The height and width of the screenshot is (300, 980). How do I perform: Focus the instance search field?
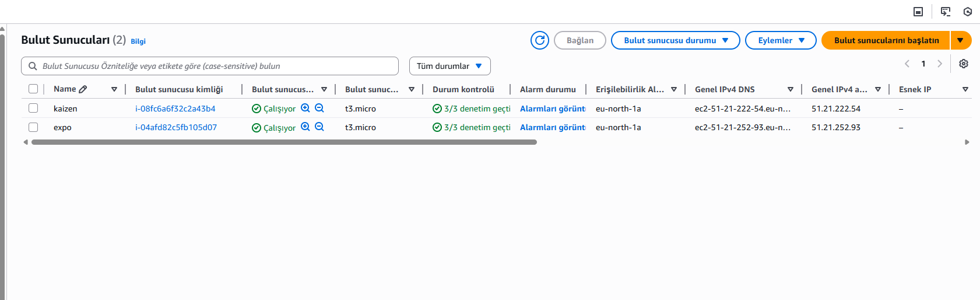pyautogui.click(x=216, y=66)
